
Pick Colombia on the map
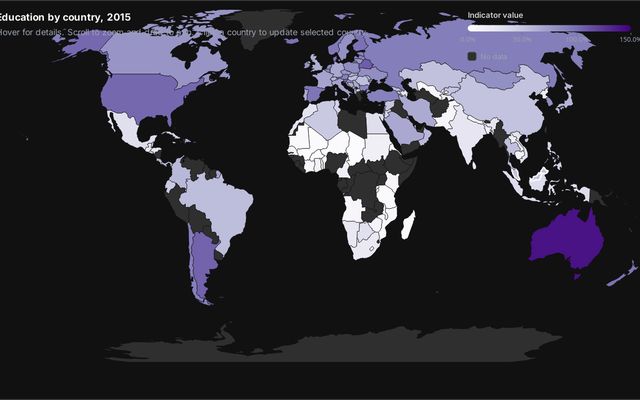click(180, 175)
